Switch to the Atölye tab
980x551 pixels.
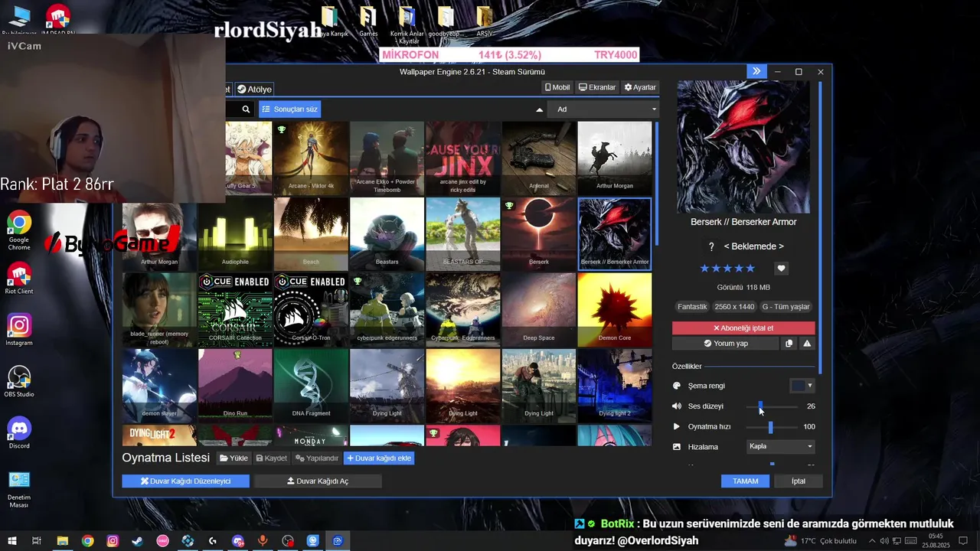pyautogui.click(x=254, y=90)
